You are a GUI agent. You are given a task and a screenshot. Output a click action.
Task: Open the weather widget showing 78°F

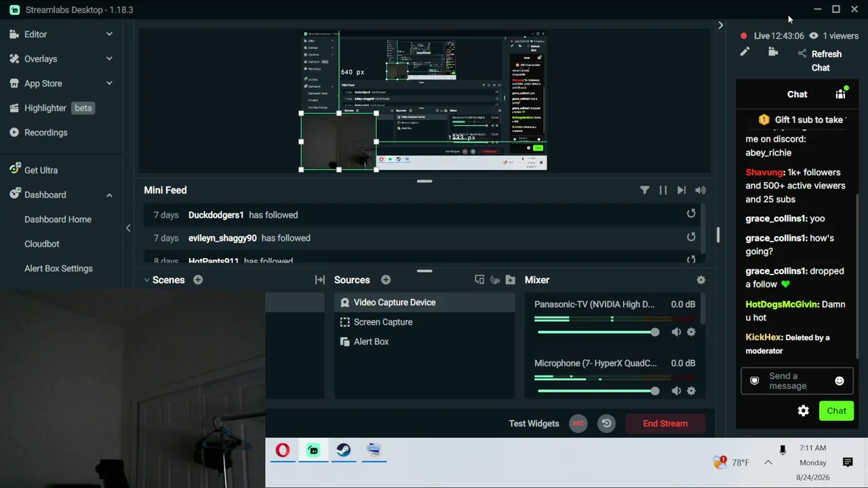[731, 462]
